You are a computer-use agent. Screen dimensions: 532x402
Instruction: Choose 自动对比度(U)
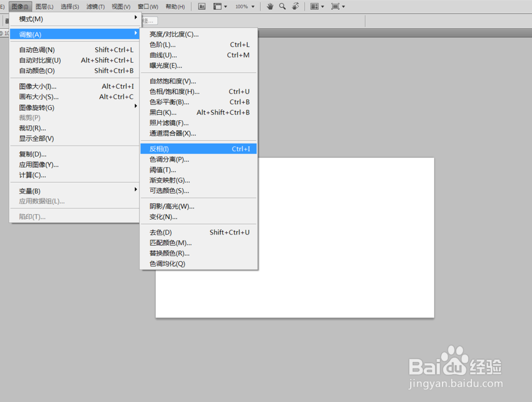coord(74,61)
